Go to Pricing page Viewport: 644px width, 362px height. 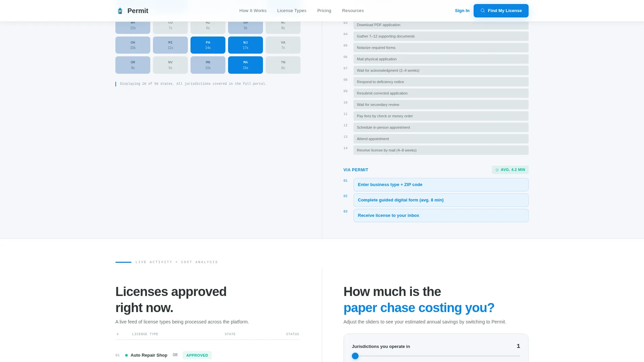[x=324, y=11]
